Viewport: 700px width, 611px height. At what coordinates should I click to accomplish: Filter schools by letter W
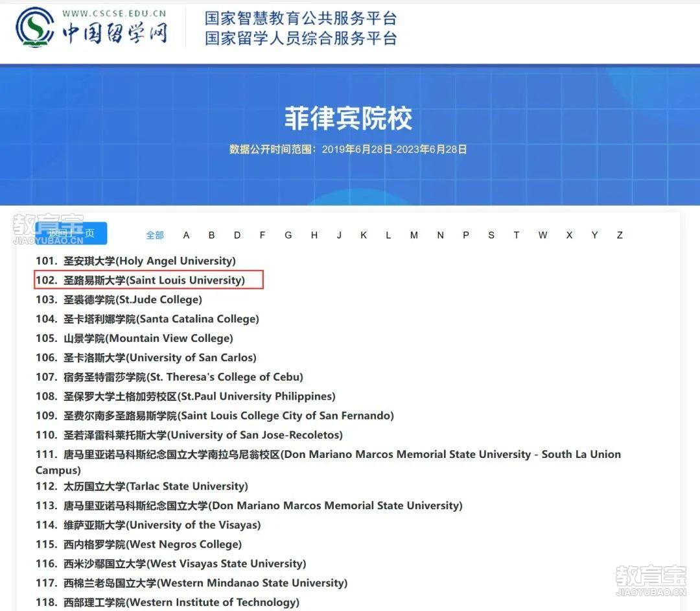pyautogui.click(x=543, y=235)
